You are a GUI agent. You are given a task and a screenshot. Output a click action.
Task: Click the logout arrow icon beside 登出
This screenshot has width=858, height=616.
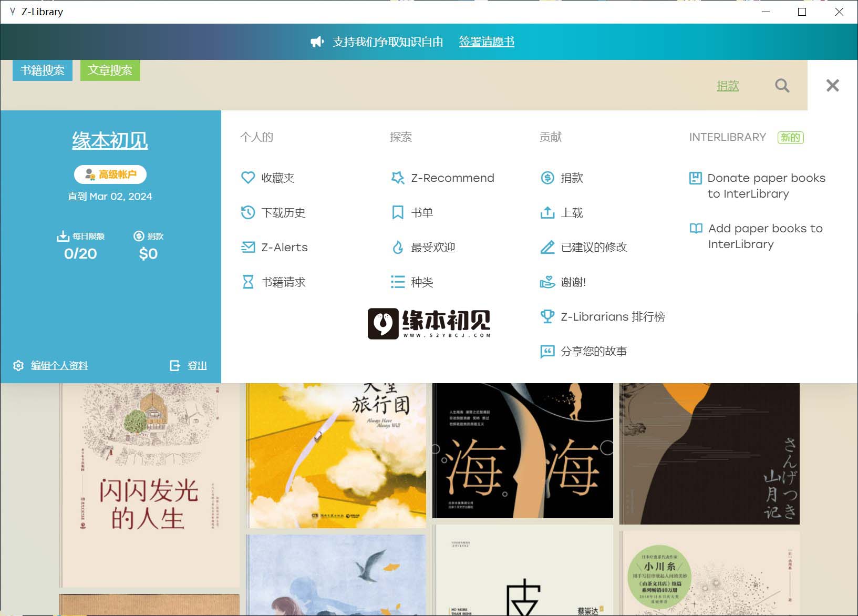175,366
